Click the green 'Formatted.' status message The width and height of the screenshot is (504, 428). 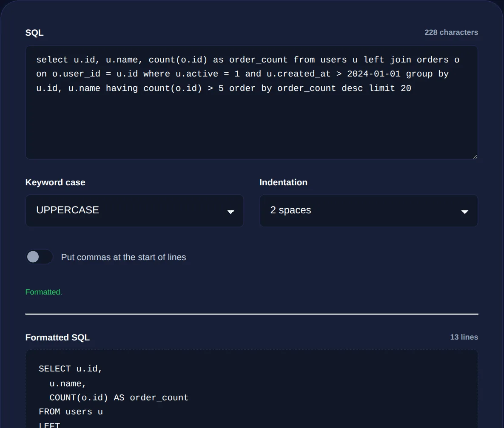pyautogui.click(x=44, y=292)
